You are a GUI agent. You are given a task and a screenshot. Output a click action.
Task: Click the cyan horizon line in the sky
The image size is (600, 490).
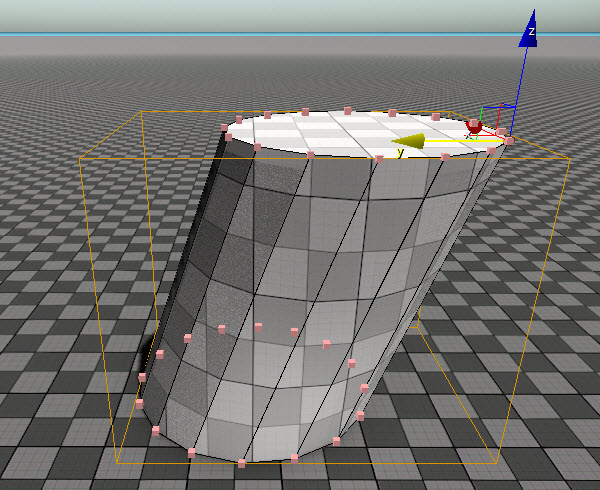click(300, 34)
